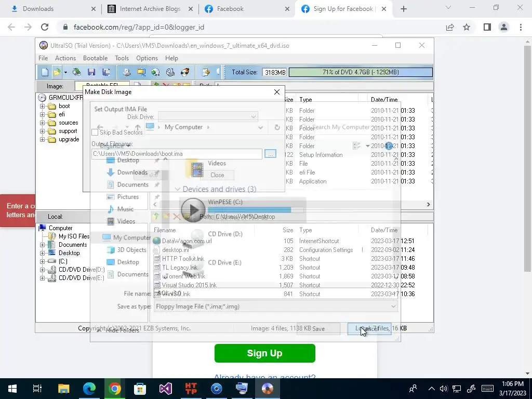Click the properties toolbar icon left of Total Size
Viewport: 532px width, 399px height.
pos(206,72)
